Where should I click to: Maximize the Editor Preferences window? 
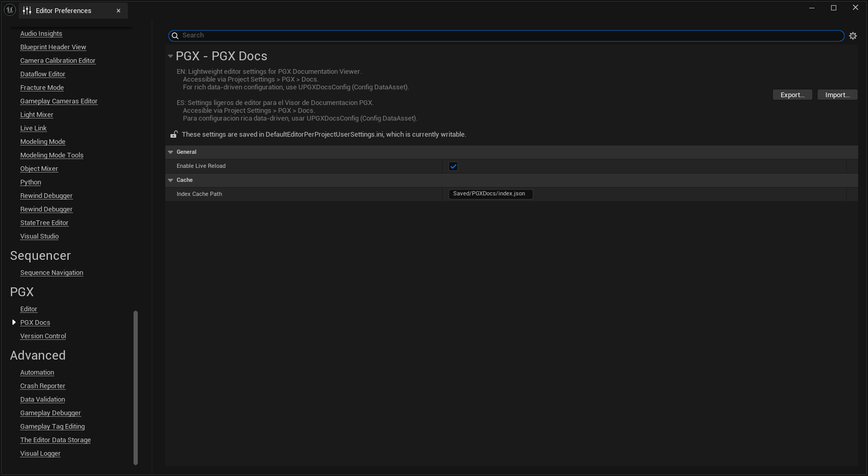(834, 8)
